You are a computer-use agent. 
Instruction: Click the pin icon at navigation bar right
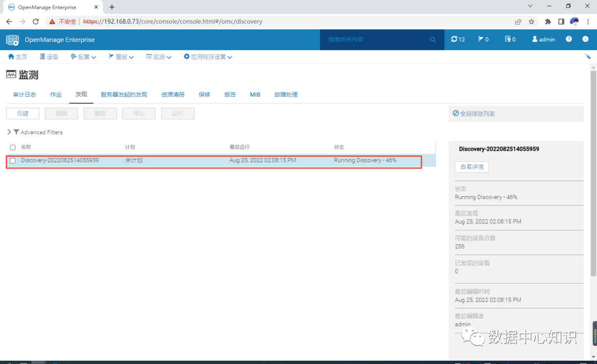tap(588, 57)
